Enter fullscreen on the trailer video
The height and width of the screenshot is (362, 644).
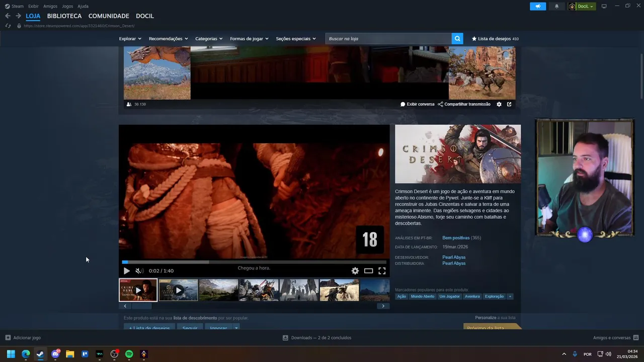tap(382, 271)
